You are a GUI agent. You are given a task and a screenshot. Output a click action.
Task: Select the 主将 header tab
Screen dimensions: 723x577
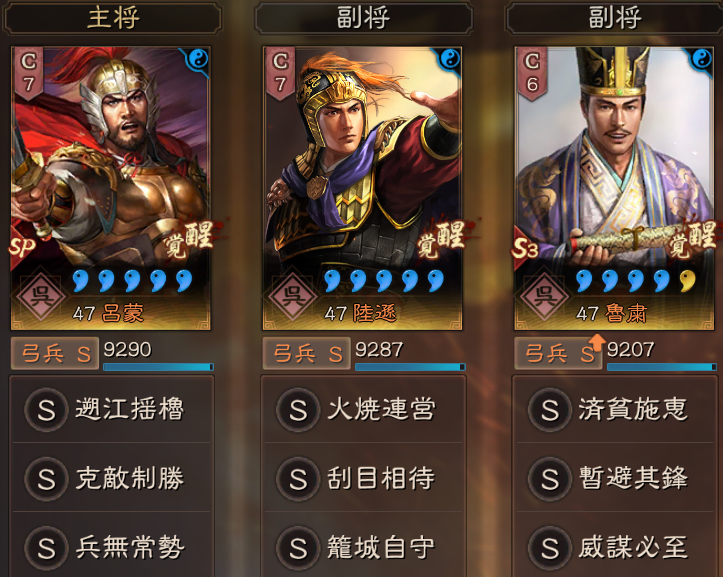[113, 18]
